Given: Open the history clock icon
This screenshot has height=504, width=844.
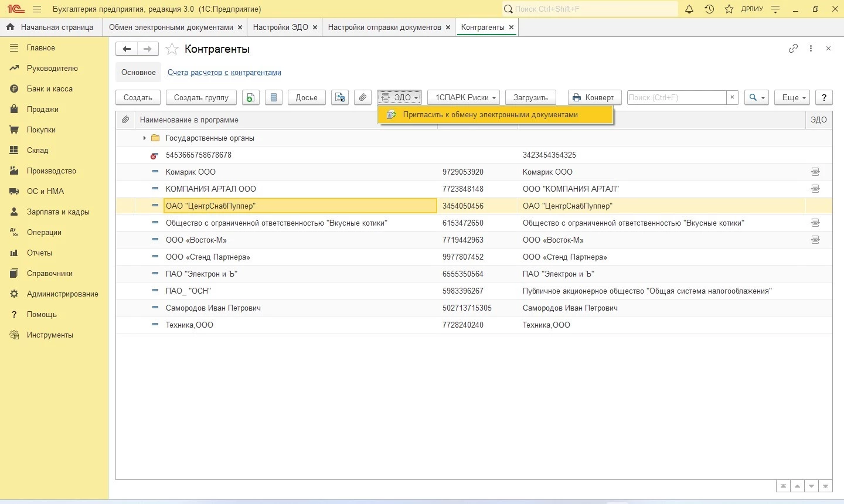Looking at the screenshot, I should coord(709,9).
